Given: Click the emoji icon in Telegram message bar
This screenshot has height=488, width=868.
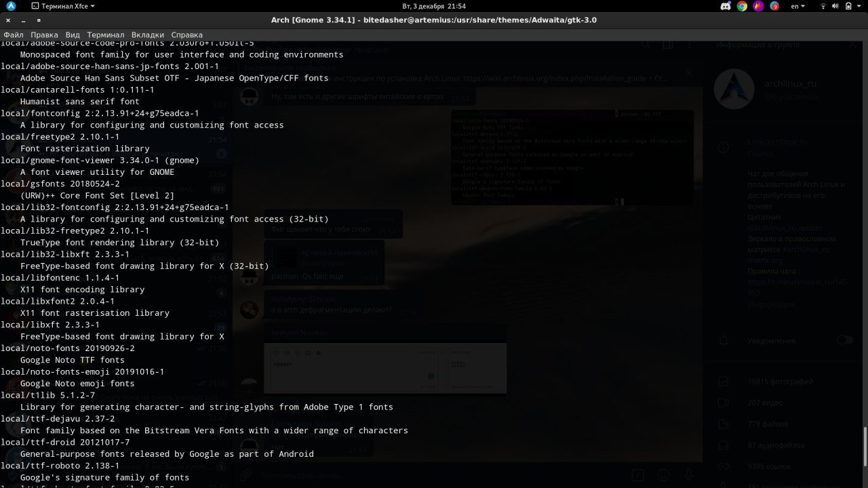Looking at the screenshot, I should pyautogui.click(x=663, y=475).
